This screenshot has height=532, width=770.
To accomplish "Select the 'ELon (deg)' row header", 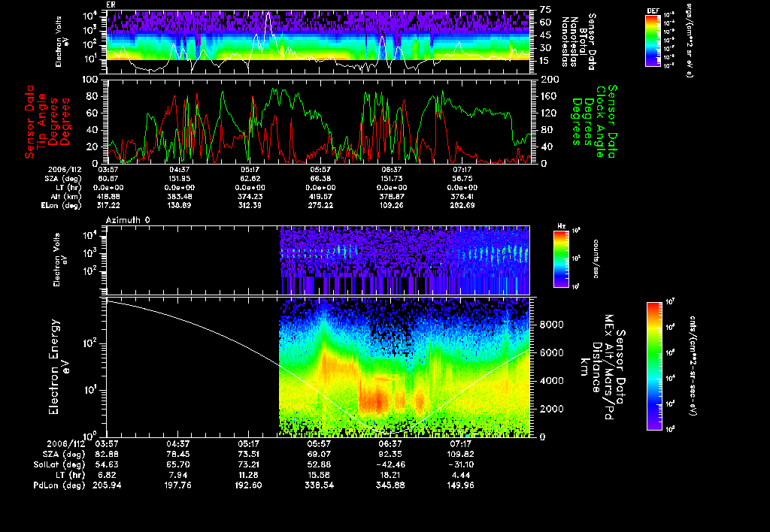I will coord(61,206).
